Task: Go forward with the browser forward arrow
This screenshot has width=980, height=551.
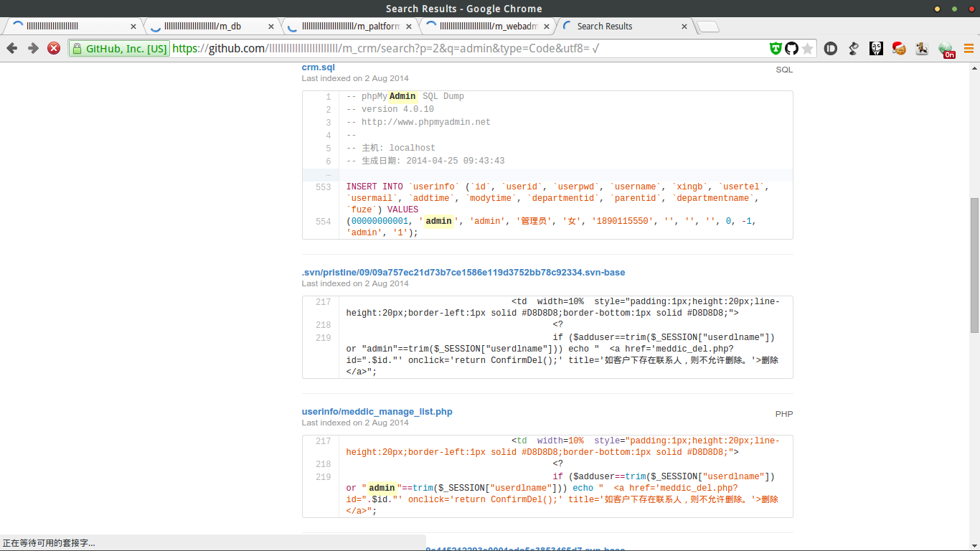Action: [33, 48]
